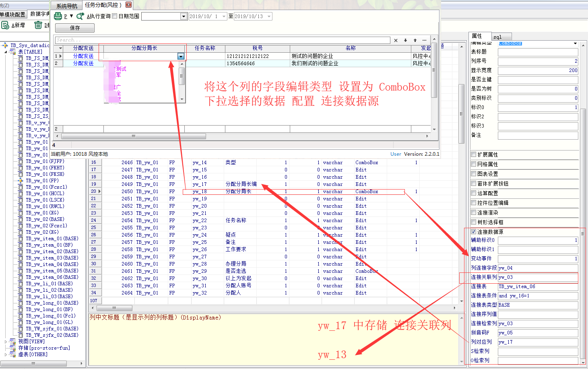The width and height of the screenshot is (588, 369).
Task: Click the printer icon in task window toolbar
Action: pyautogui.click(x=58, y=16)
